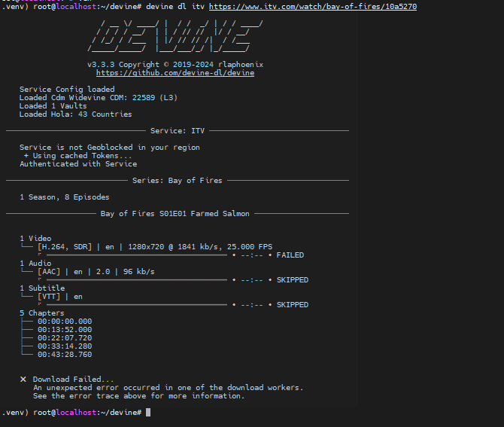Select the AAC en 2.0 96 kb/s line
The image size is (504, 427).
[96, 272]
